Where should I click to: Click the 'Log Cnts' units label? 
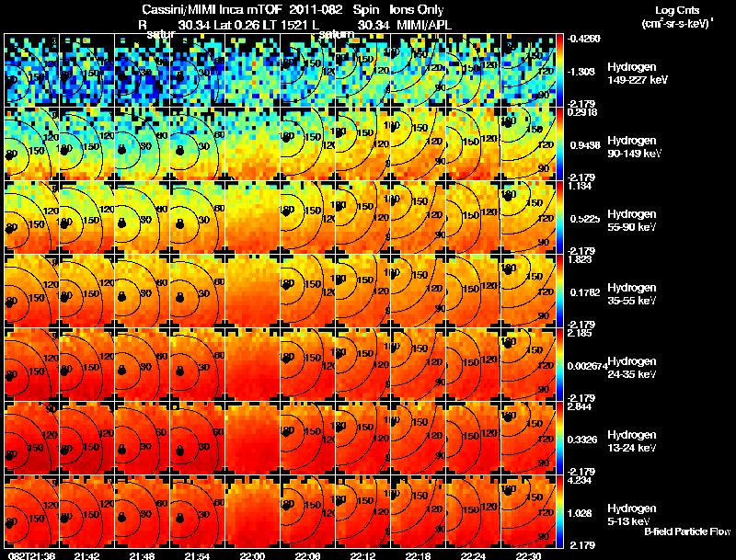(x=677, y=10)
